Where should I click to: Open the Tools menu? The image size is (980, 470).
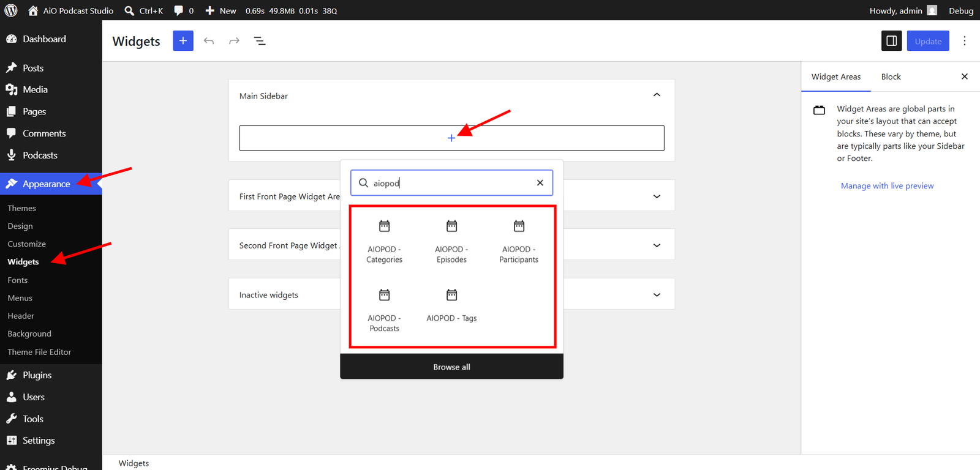tap(51, 419)
